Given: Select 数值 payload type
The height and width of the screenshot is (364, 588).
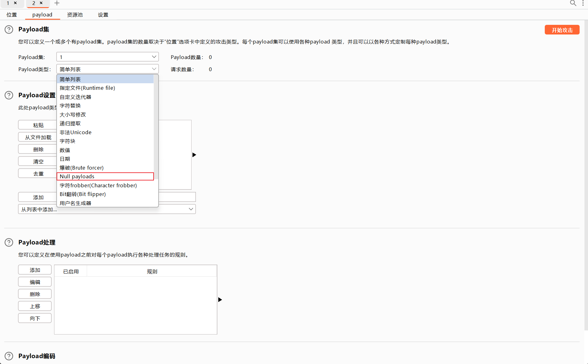Looking at the screenshot, I should (105, 150).
